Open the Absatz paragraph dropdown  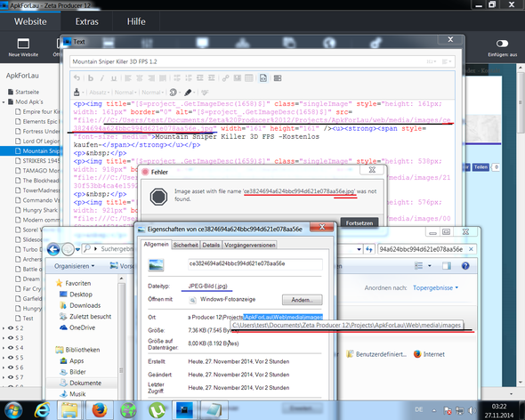click(x=100, y=93)
